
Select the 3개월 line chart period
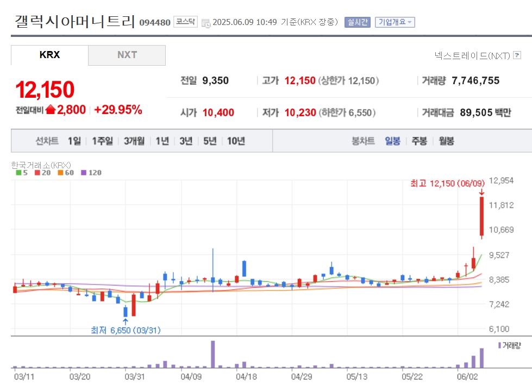(134, 141)
